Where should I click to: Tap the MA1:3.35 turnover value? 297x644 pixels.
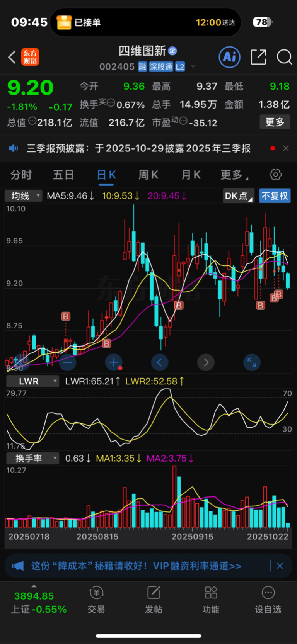tap(119, 459)
